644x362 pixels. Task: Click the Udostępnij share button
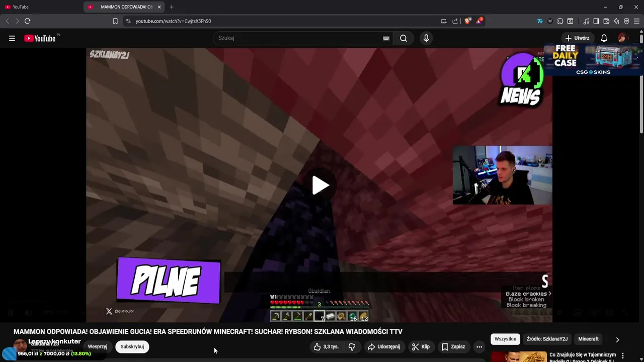(383, 346)
